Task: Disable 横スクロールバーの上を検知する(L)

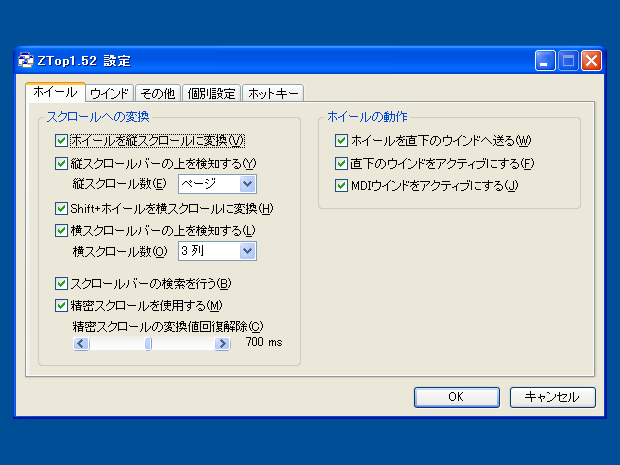Action: (x=61, y=231)
